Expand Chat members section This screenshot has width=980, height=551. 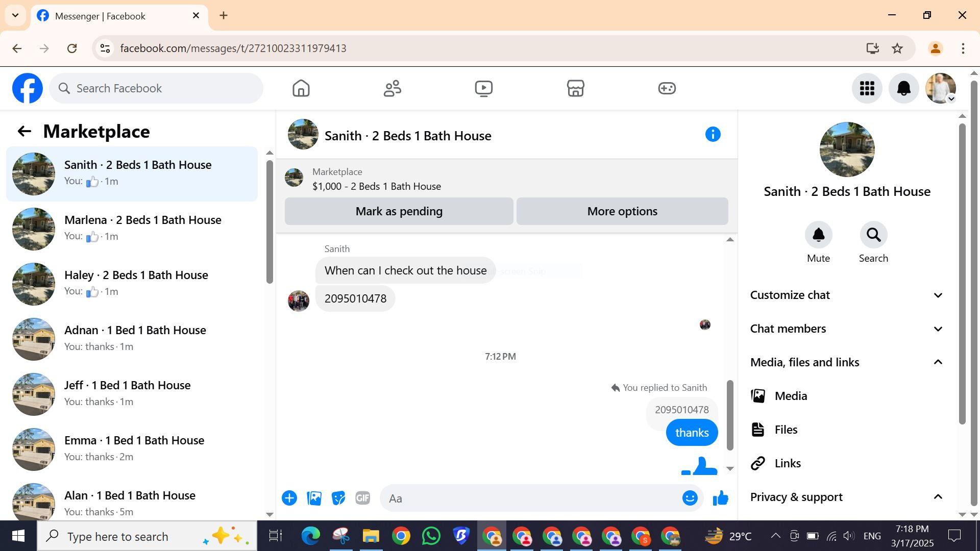tap(847, 329)
